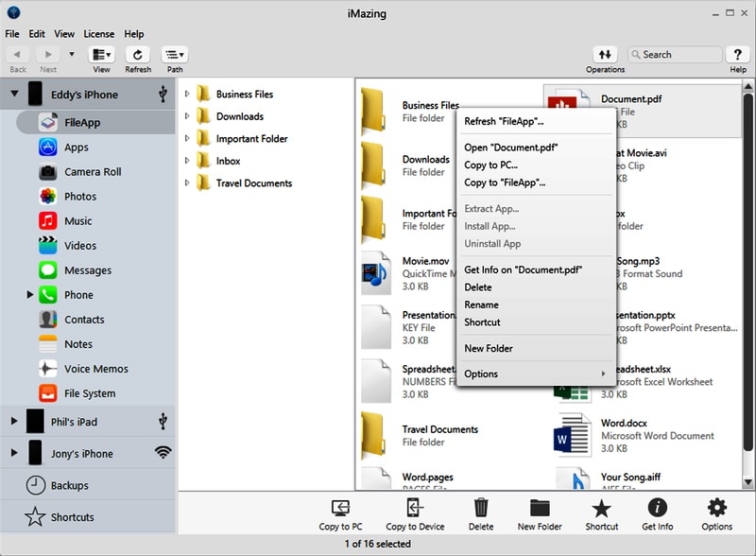This screenshot has width=756, height=556.
Task: Open Notes in the sidebar
Action: tap(78, 344)
